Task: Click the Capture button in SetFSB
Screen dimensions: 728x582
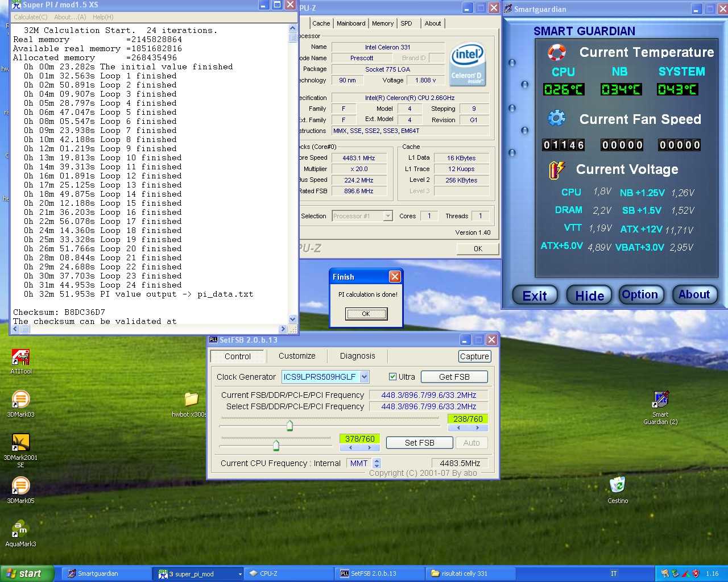Action: 474,356
